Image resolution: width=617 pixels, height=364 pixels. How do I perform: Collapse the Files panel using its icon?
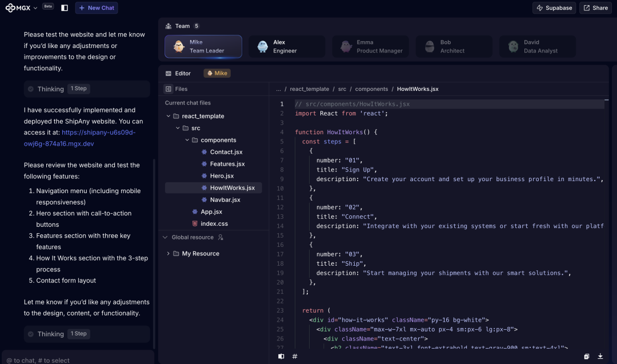coord(168,89)
